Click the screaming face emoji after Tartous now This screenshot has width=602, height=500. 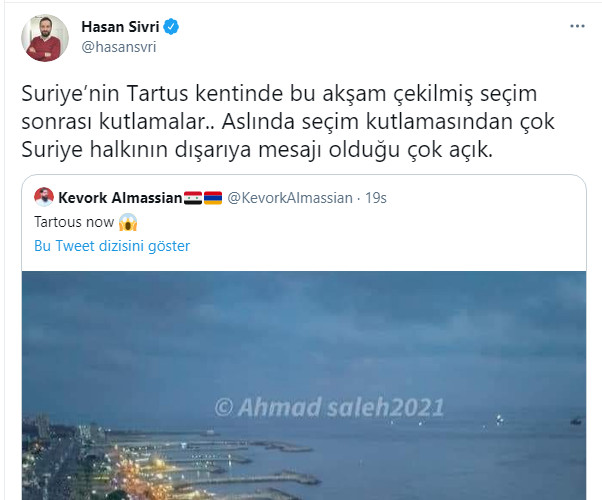128,222
